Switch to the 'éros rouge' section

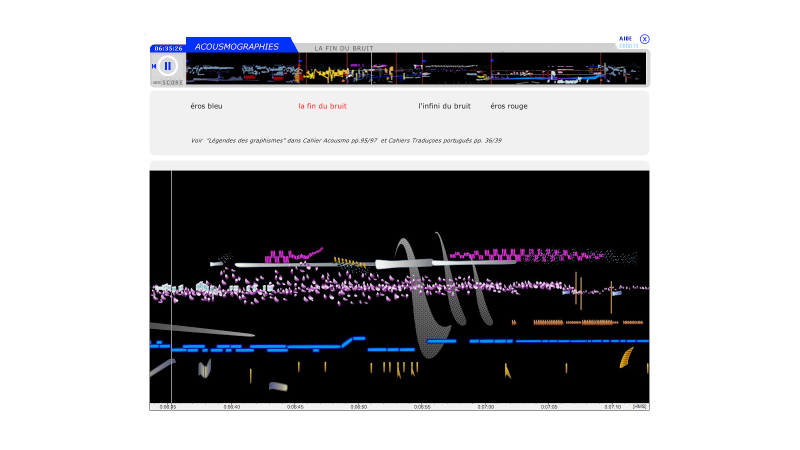click(508, 106)
